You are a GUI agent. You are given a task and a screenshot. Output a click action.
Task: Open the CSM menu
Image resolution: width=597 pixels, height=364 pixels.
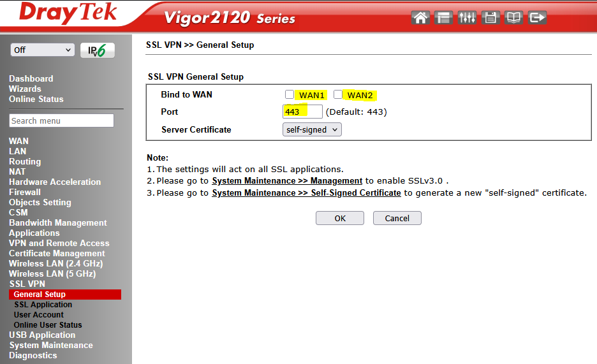click(18, 213)
